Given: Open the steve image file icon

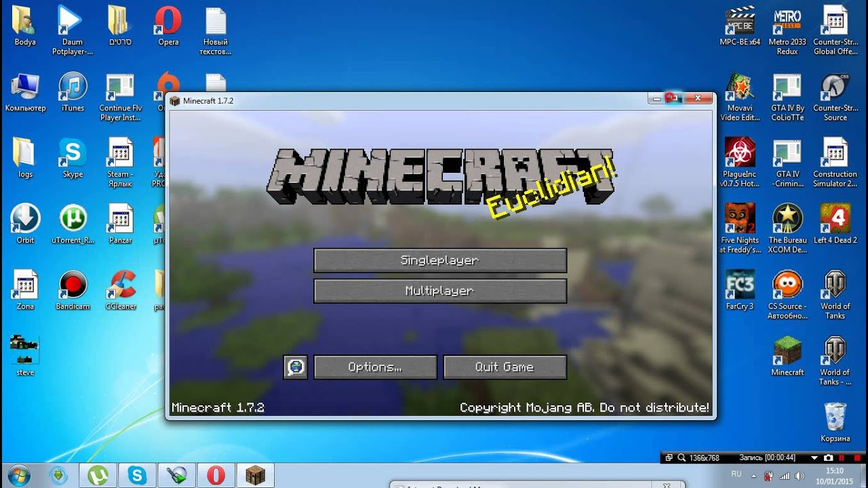Looking at the screenshot, I should pos(25,356).
